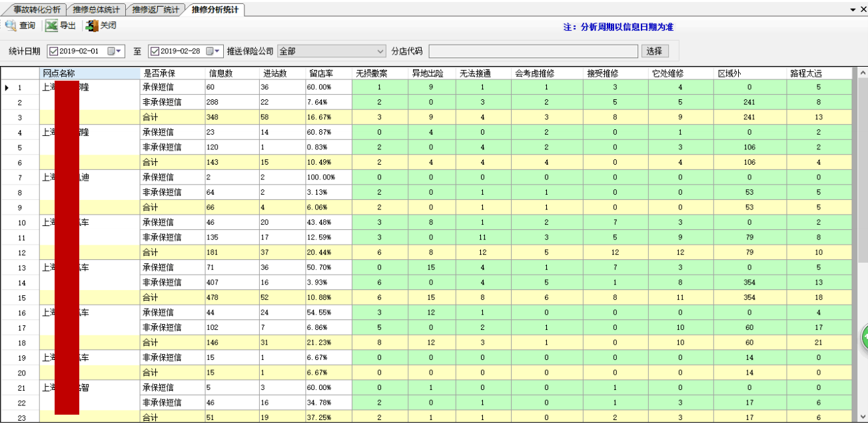Open the start date calendar dropdown
This screenshot has height=426, width=868.
(115, 51)
